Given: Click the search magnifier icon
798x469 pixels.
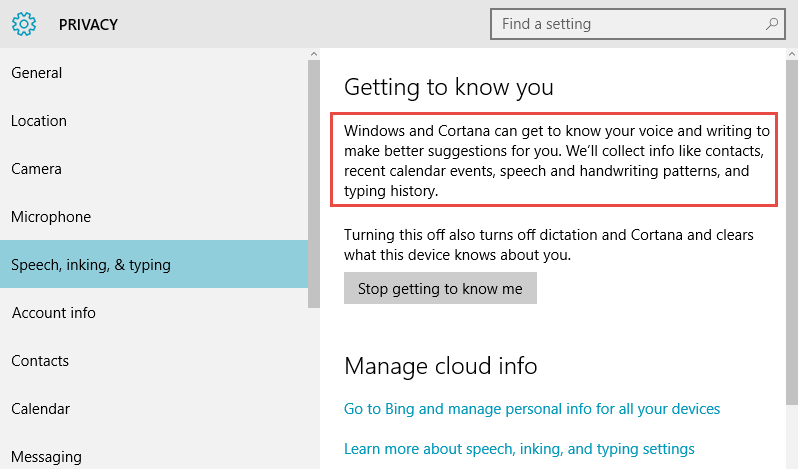Looking at the screenshot, I should pos(772,23).
